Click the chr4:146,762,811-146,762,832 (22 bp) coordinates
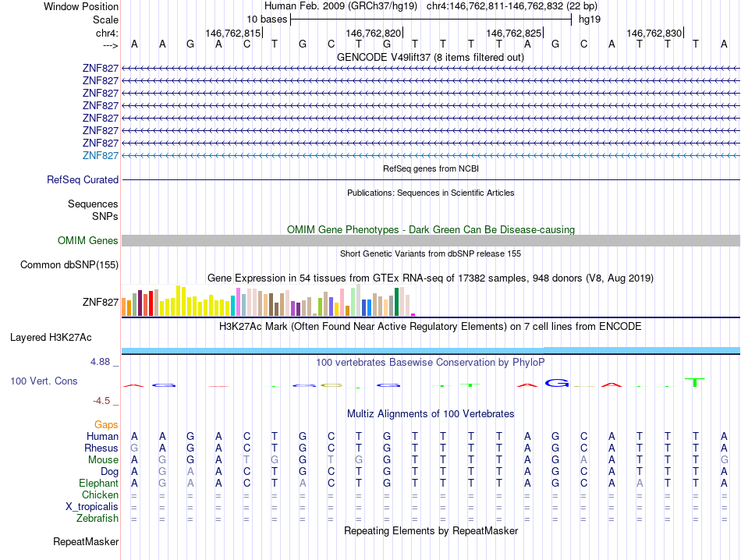 (512, 6)
